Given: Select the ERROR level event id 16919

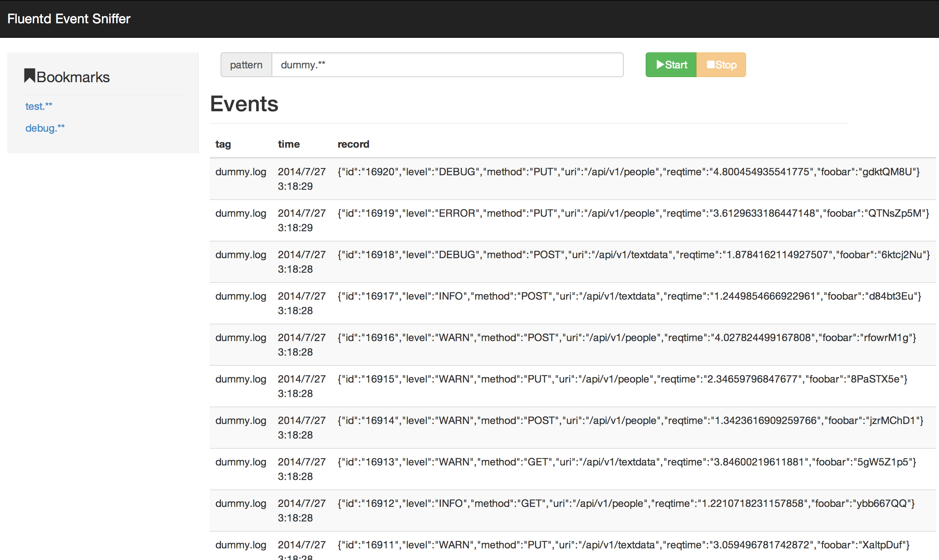Looking at the screenshot, I should (x=633, y=213).
